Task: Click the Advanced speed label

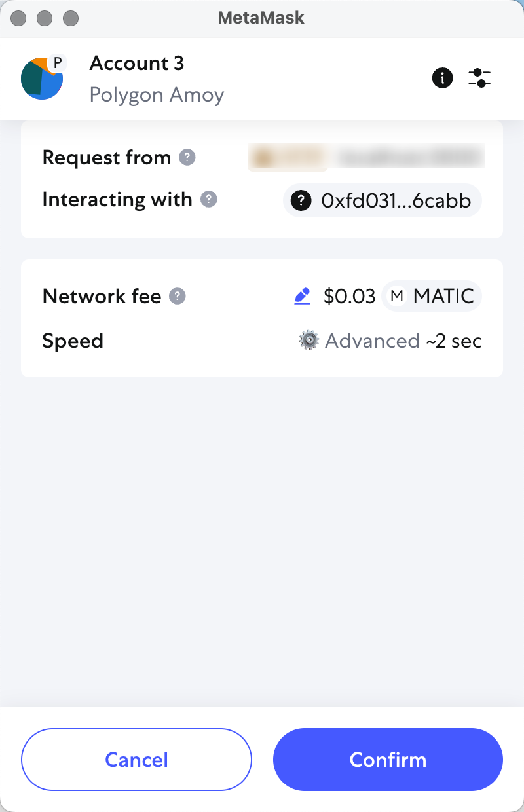Action: 372,341
